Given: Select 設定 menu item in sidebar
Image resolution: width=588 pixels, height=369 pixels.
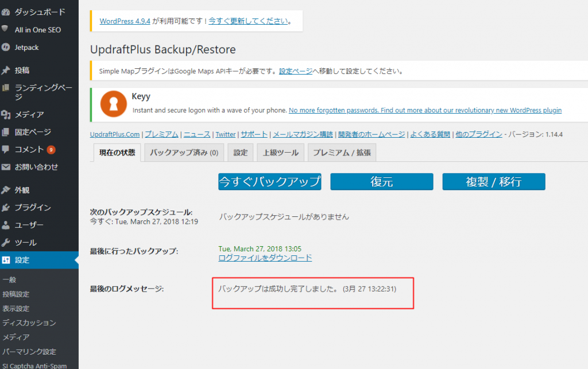Looking at the screenshot, I should [40, 260].
